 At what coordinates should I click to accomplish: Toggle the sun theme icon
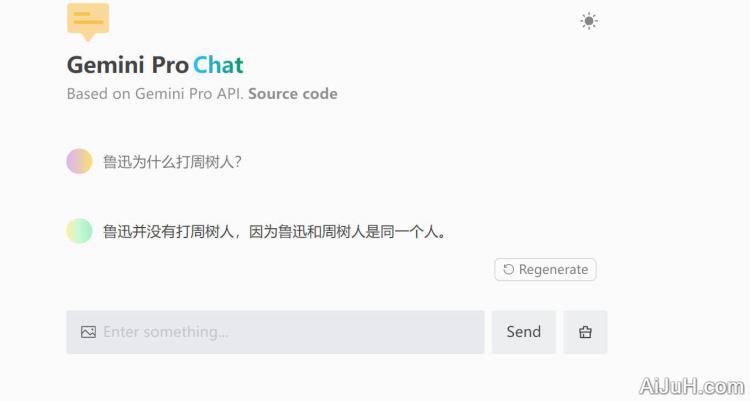(x=589, y=21)
